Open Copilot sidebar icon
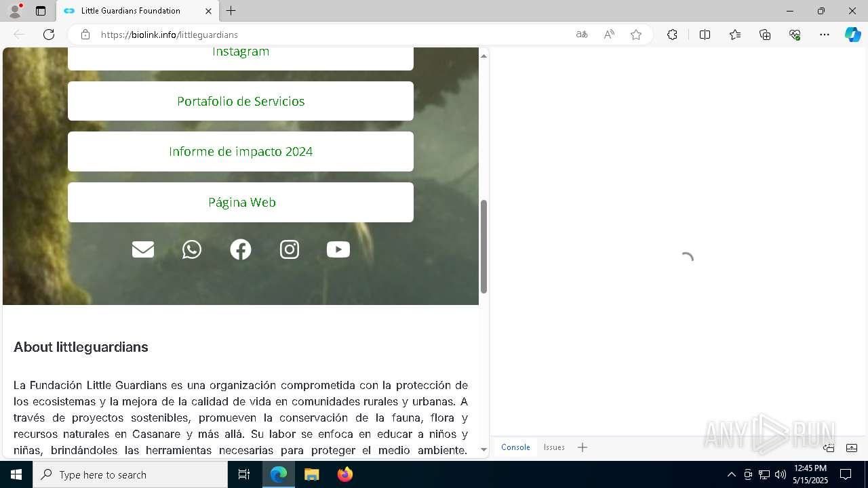Image resolution: width=868 pixels, height=488 pixels. click(853, 35)
